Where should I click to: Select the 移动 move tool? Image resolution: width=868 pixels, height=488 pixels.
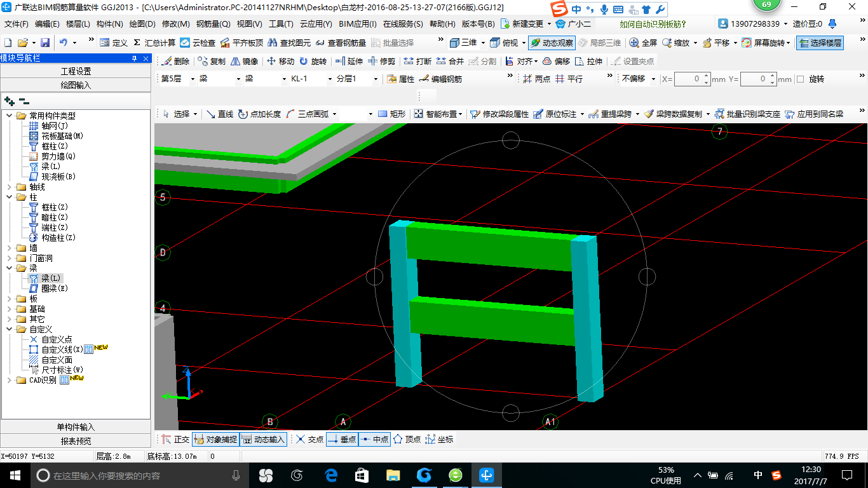(280, 62)
